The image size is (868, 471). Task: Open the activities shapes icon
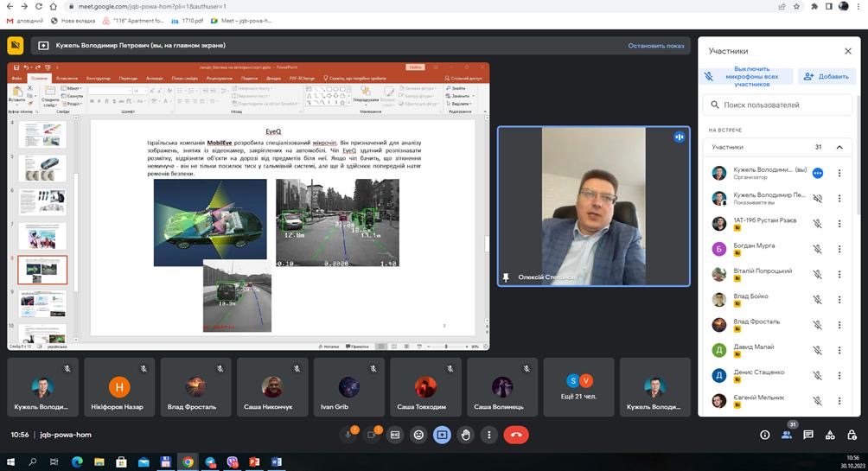coord(829,435)
